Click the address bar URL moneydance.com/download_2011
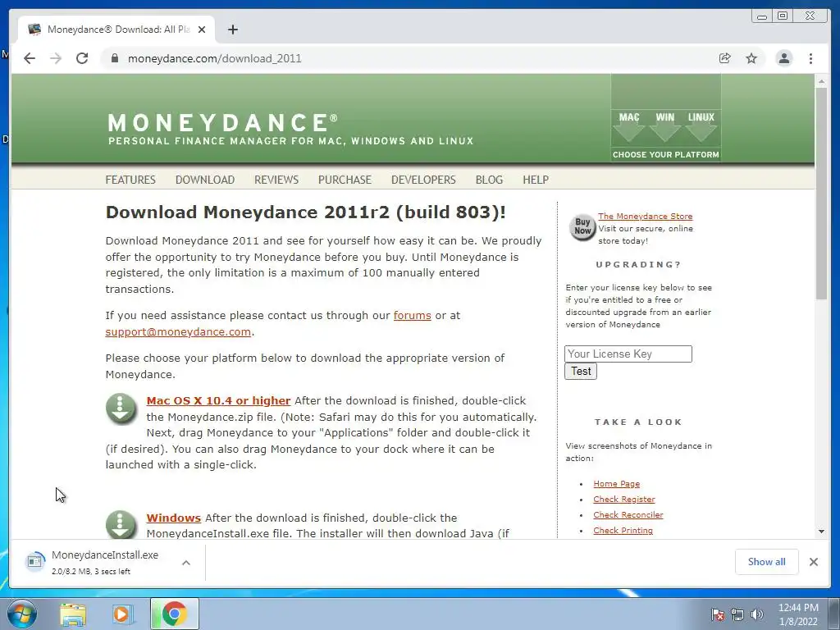The height and width of the screenshot is (630, 840). 214,58
